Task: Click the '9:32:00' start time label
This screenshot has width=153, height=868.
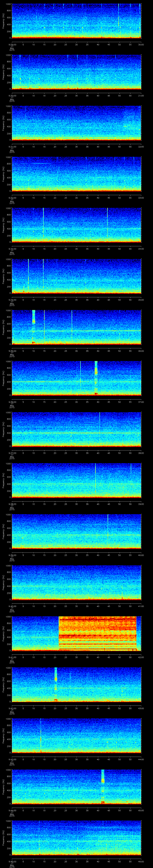Action: (12, 197)
